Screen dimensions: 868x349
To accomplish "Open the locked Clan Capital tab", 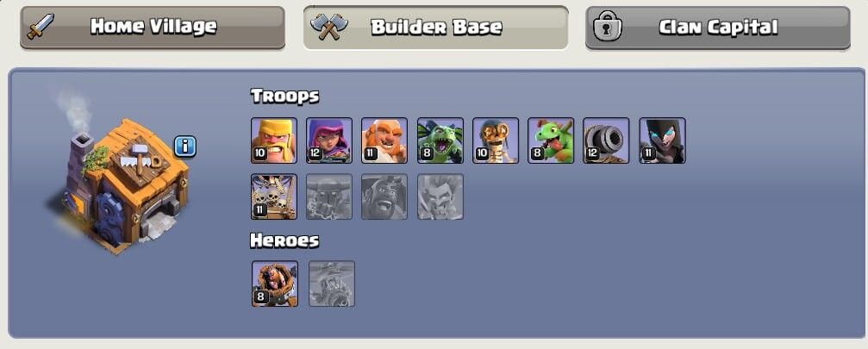I will click(x=718, y=27).
